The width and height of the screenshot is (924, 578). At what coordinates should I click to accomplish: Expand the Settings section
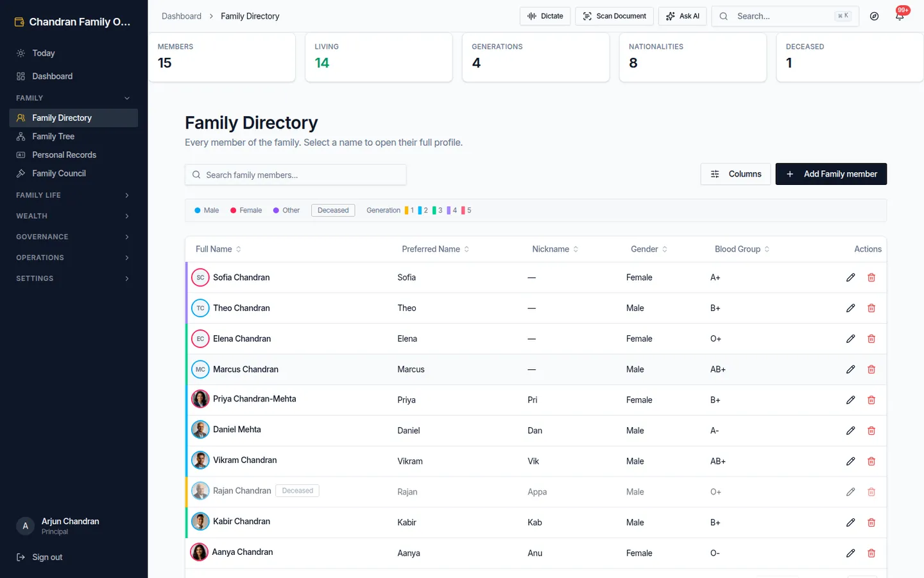pos(73,278)
